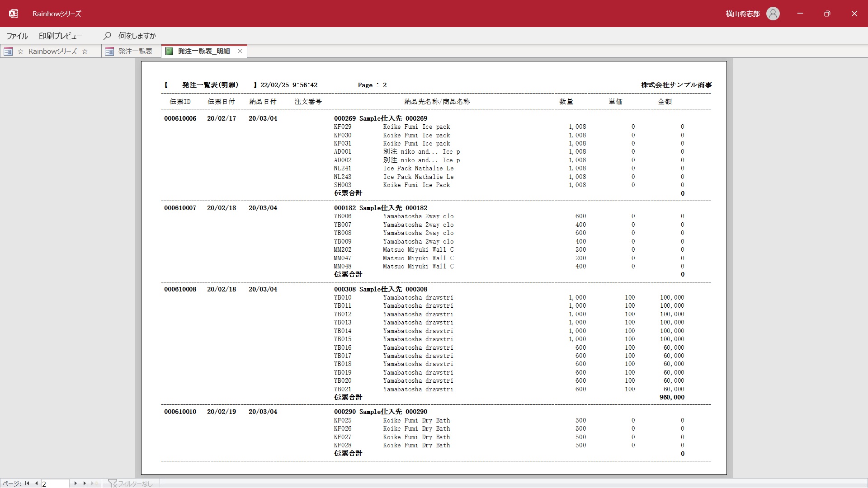Click the 発注一覧表 tab form icon
The width and height of the screenshot is (868, 488).
[x=109, y=52]
